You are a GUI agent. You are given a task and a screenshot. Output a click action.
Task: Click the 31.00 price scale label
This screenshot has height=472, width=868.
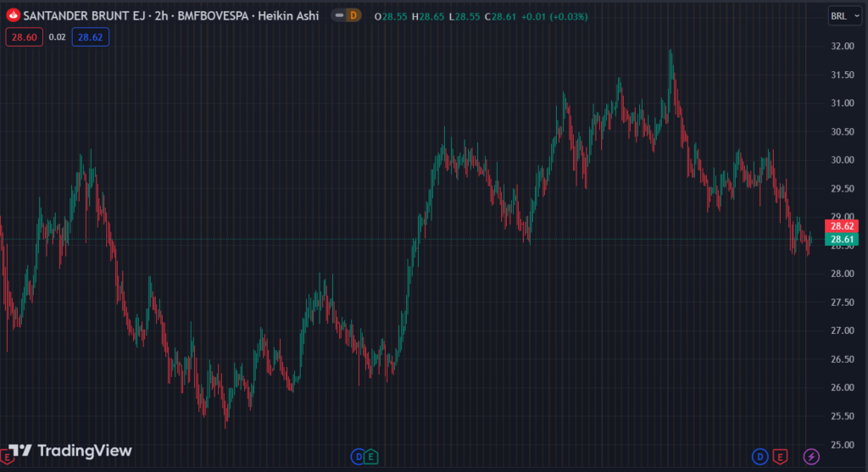point(842,103)
